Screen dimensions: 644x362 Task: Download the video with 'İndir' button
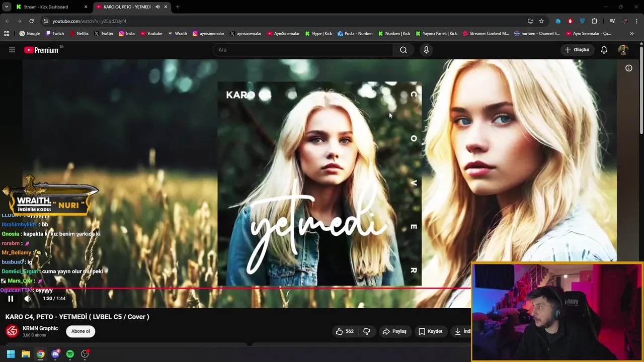(x=461, y=331)
